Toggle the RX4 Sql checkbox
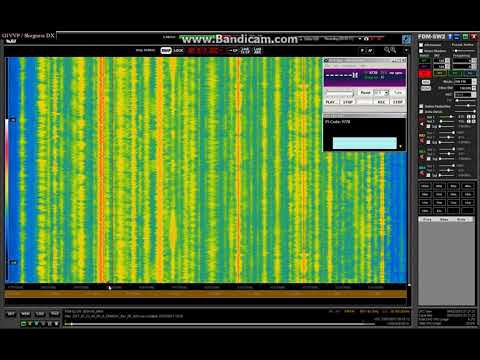 tap(429, 175)
